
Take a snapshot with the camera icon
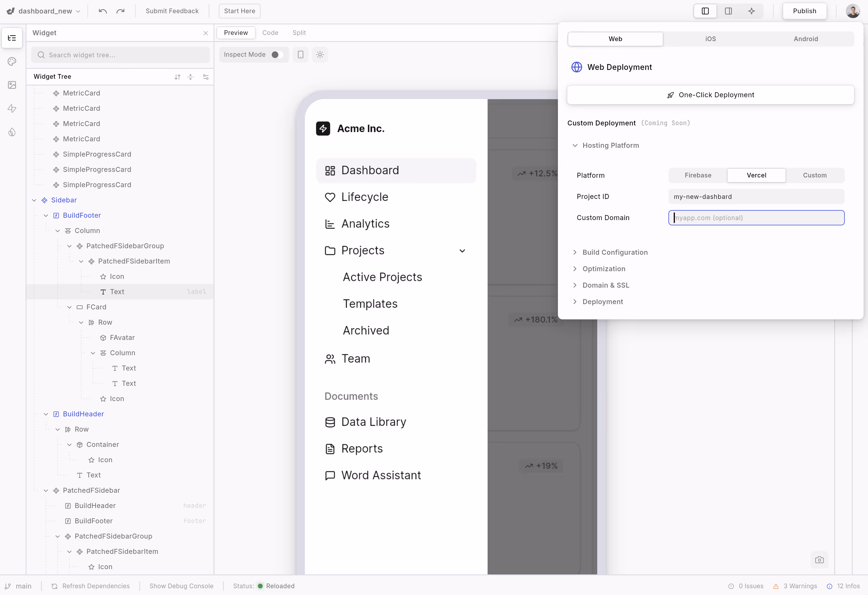tap(820, 559)
